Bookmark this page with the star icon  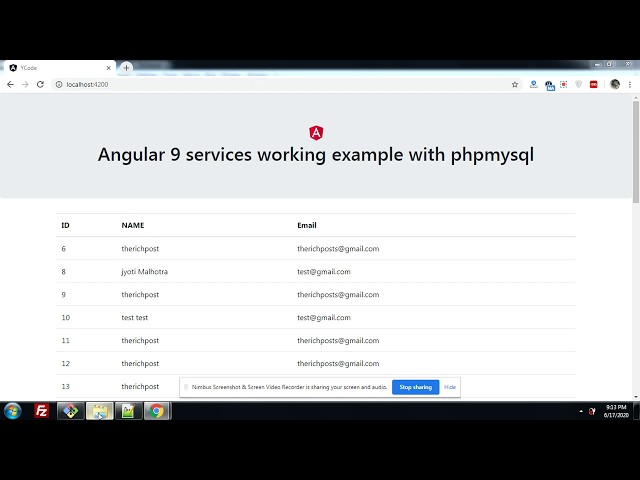tap(515, 84)
